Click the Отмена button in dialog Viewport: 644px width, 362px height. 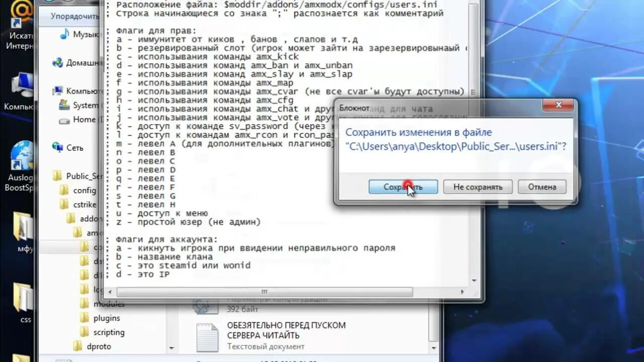[542, 187]
